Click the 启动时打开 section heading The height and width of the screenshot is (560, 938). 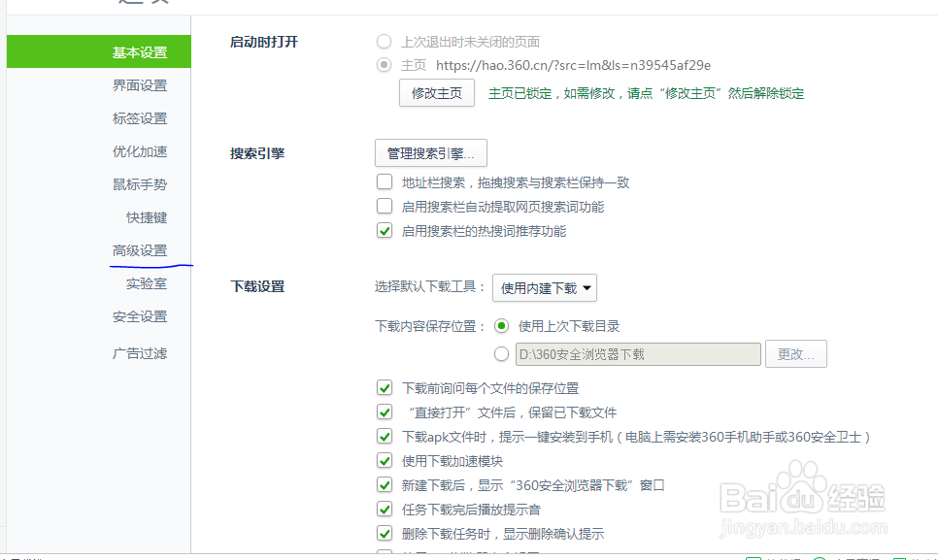(264, 42)
